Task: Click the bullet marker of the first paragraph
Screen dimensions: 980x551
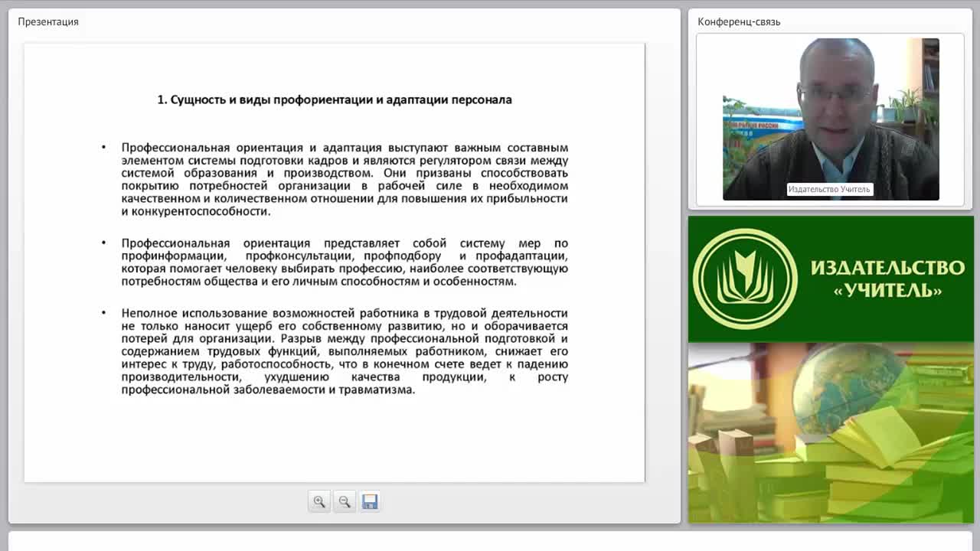Action: click(104, 147)
